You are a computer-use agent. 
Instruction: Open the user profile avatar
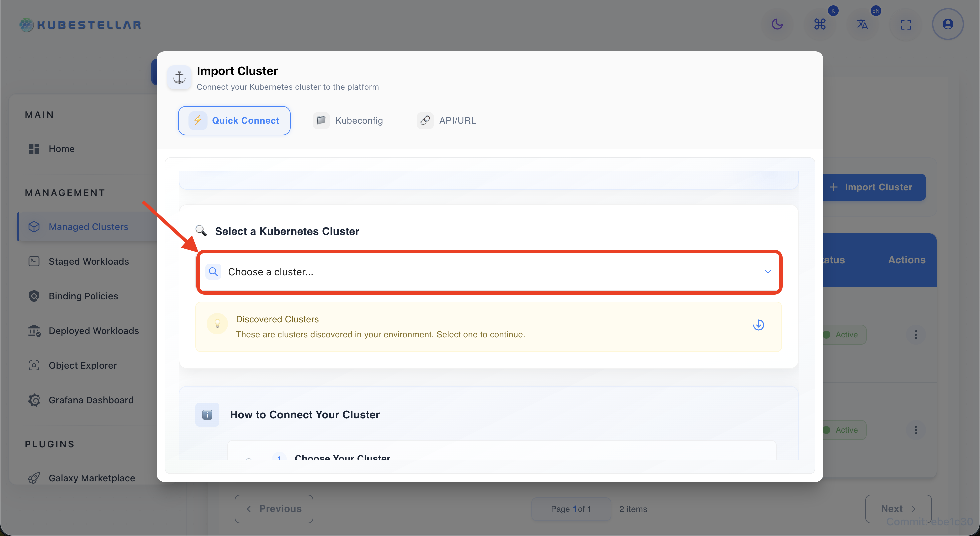coord(948,24)
